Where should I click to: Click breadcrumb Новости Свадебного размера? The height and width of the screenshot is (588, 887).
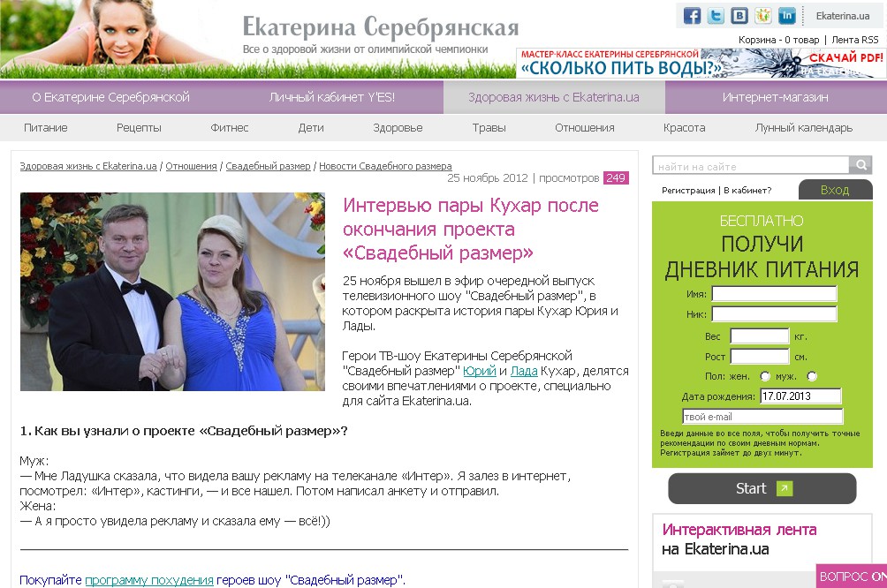click(x=385, y=166)
